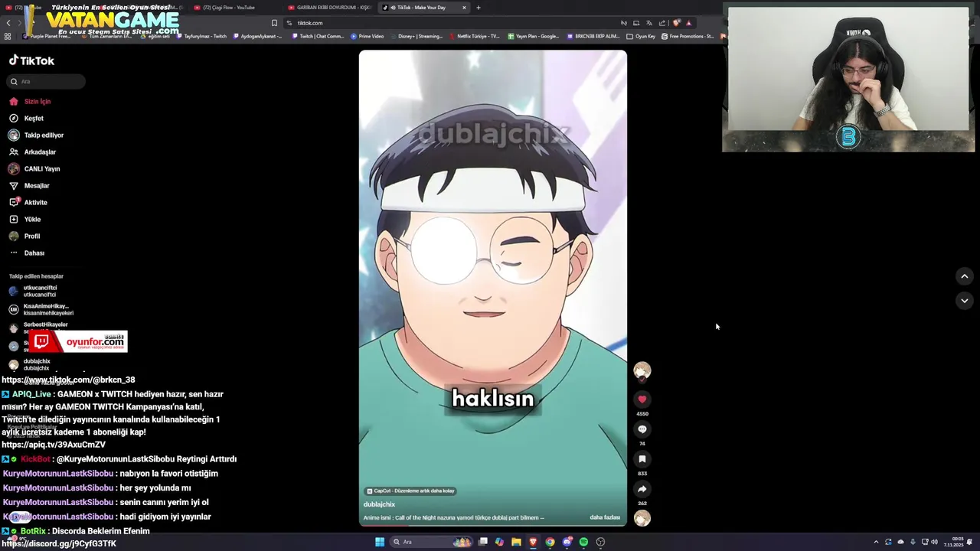Open the Profil page
The height and width of the screenshot is (551, 980).
24,236
